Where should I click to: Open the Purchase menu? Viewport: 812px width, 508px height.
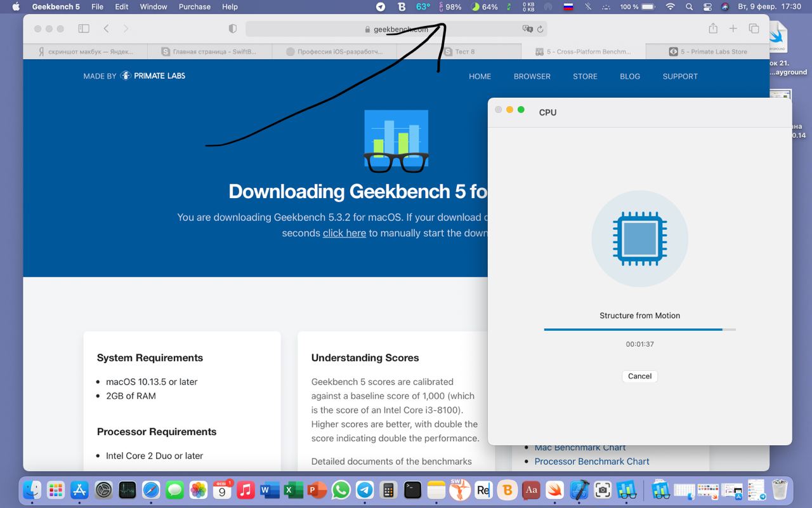(x=195, y=6)
